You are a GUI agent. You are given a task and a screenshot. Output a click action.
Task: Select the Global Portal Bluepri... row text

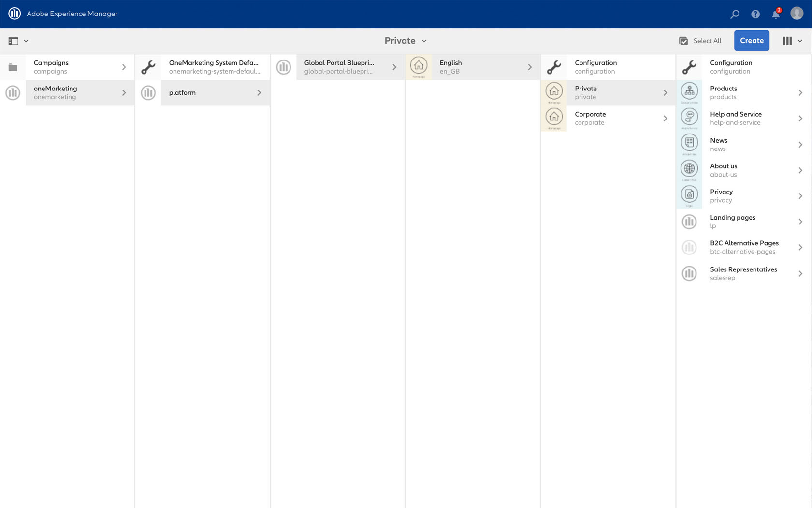[x=339, y=67]
